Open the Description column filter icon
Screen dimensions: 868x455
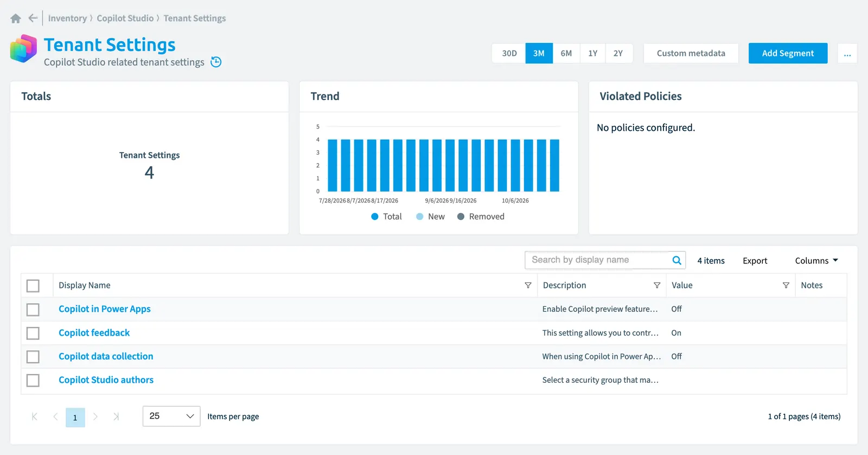[657, 285]
